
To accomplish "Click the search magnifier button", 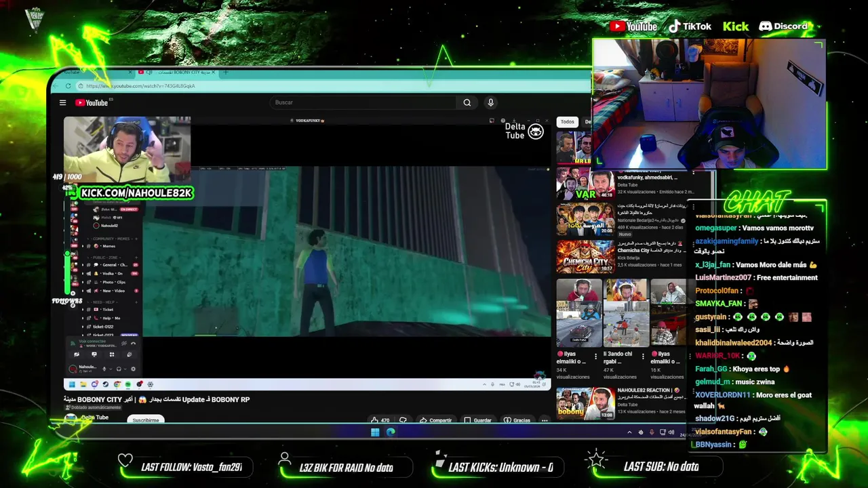I will (x=467, y=102).
